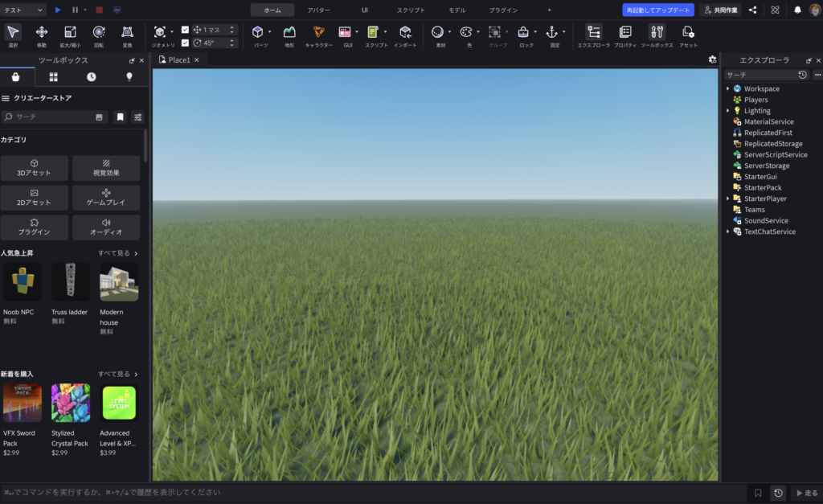Click すべて見る next to 人気急上昇
Image resolution: width=823 pixels, height=504 pixels.
[x=117, y=253]
